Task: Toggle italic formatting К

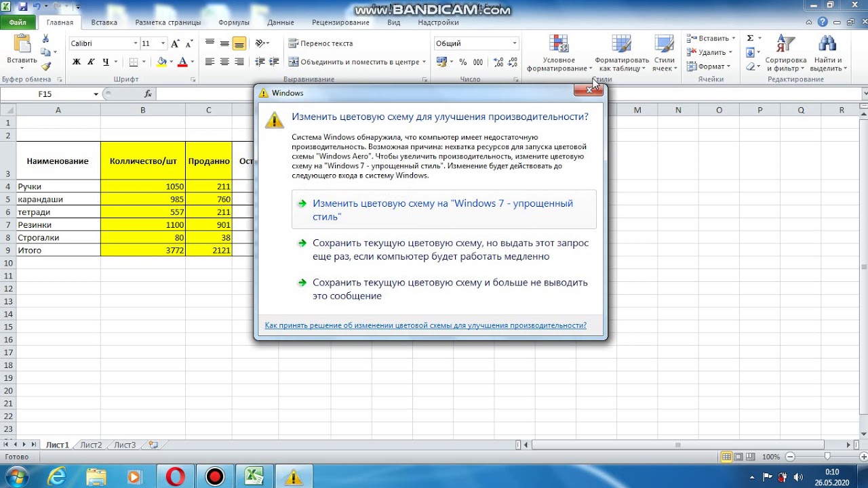Action: (x=91, y=62)
